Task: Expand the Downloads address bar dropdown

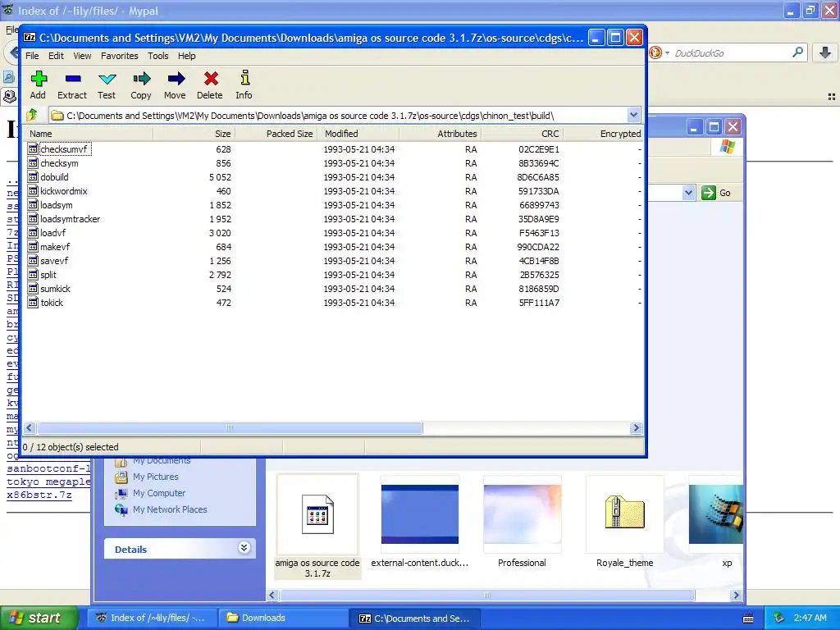Action: tap(688, 193)
